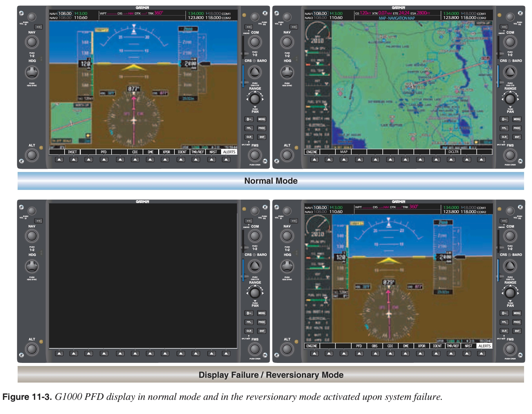This screenshot has height=414, width=532.
Task: Select DME softkey label on the normal-mode PFD
Action: pyautogui.click(x=151, y=152)
